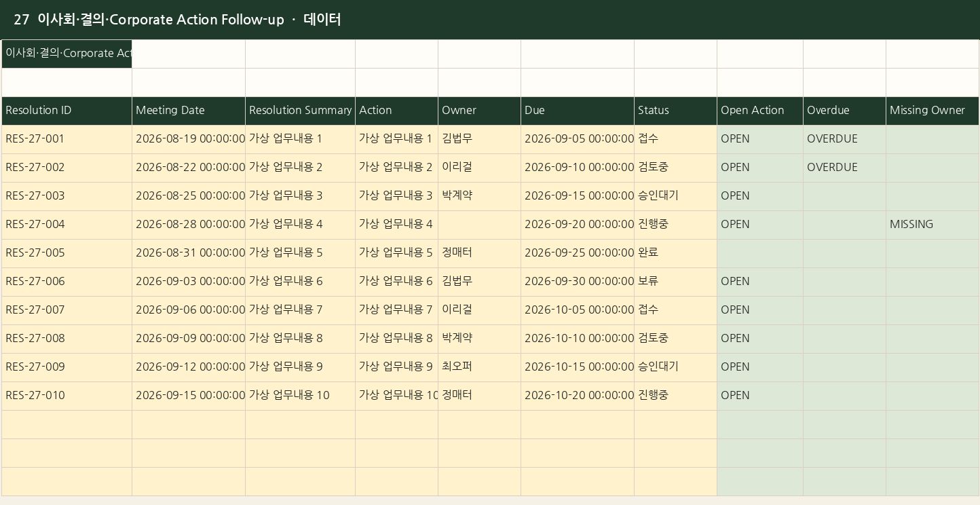Select meeting date 2026-09-12 00:00:00

189,367
